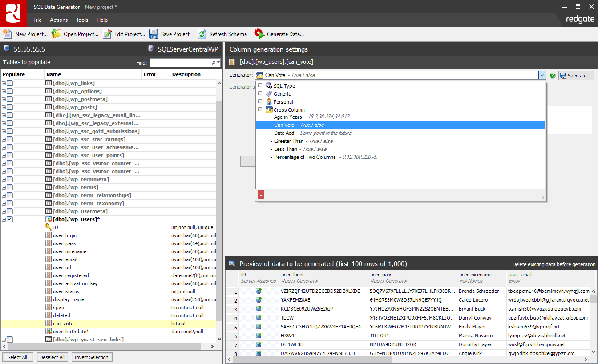This screenshot has height=364, width=598.
Task: Open the Actions menu
Action: (58, 20)
